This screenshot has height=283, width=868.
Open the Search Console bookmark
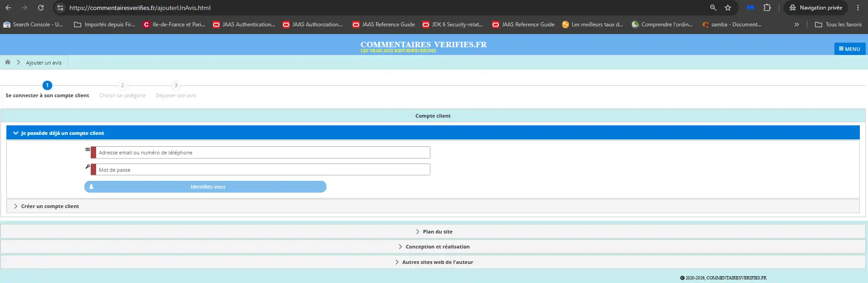coord(33,25)
